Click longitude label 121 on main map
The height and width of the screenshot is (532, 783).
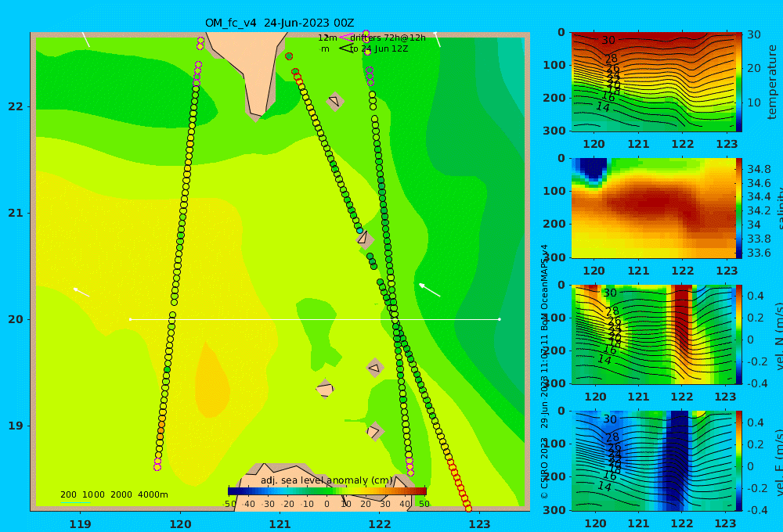click(x=280, y=524)
